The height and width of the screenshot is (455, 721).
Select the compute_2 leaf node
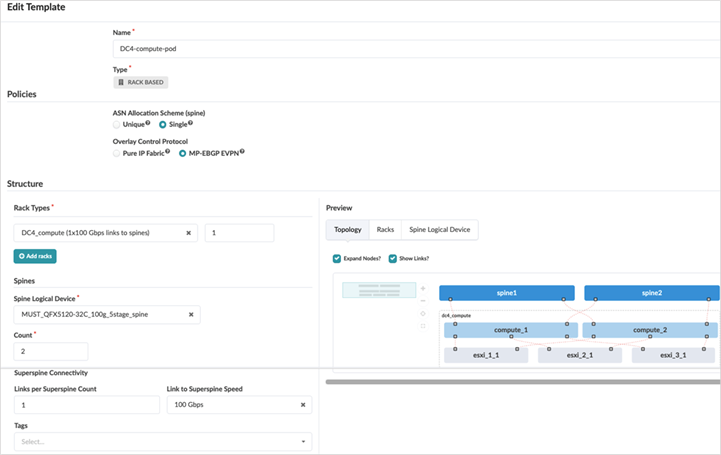[650, 330]
